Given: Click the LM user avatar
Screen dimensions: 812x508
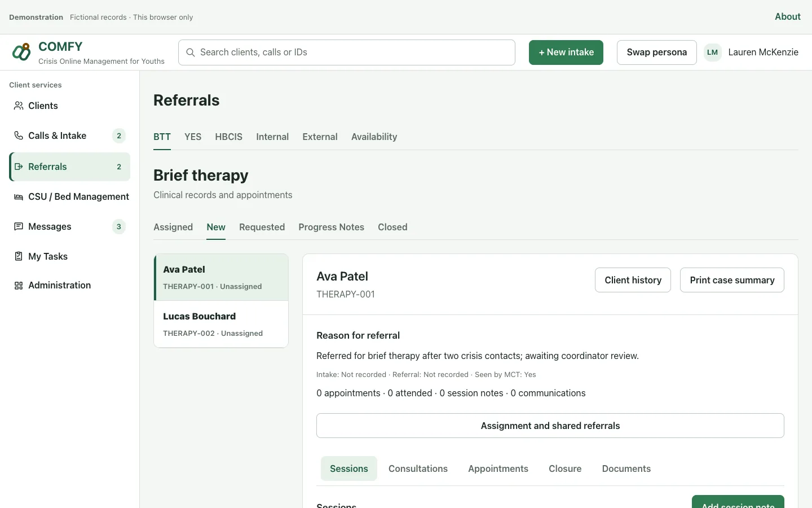Looking at the screenshot, I should tap(713, 52).
